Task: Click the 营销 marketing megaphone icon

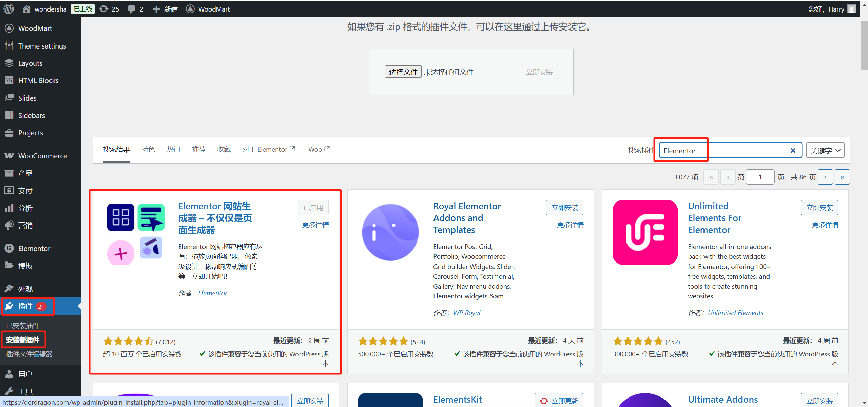Action: coord(9,225)
